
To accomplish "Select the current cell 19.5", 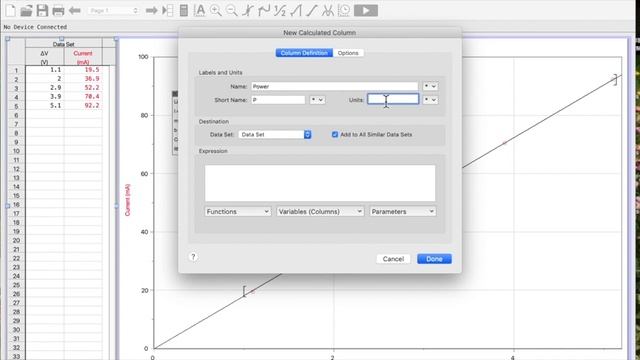I will [83, 70].
